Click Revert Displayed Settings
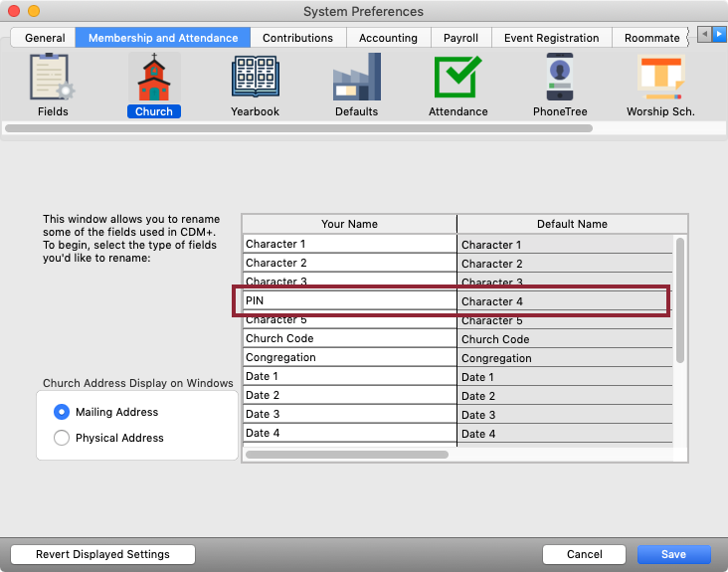Screen dimensions: 728x572 pyautogui.click(x=102, y=554)
